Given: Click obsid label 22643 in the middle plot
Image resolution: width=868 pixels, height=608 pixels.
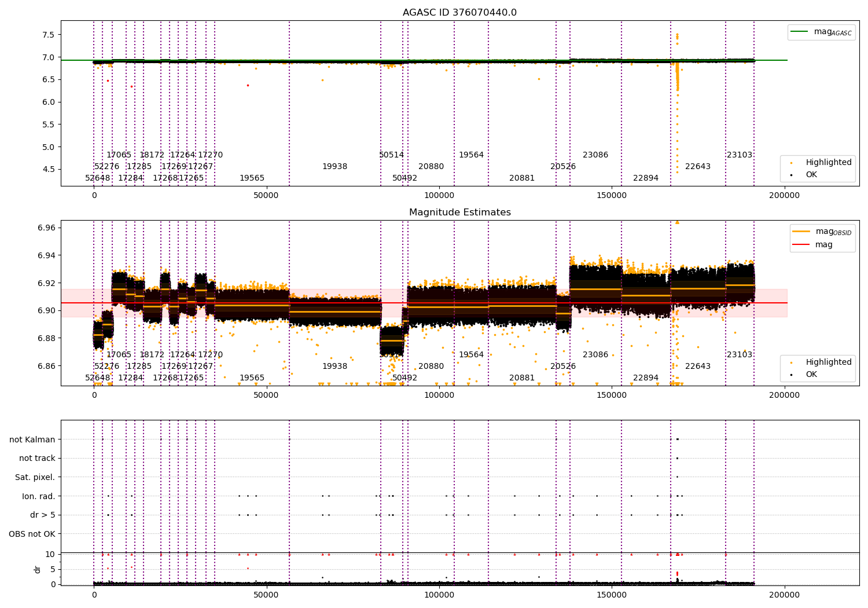Looking at the screenshot, I should tap(698, 367).
